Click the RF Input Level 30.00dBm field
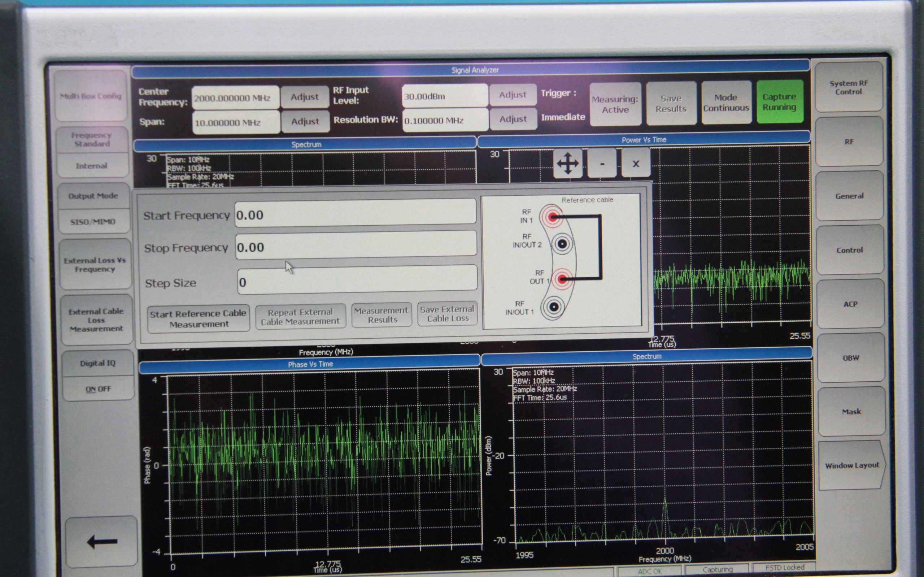The width and height of the screenshot is (924, 577). coord(445,96)
